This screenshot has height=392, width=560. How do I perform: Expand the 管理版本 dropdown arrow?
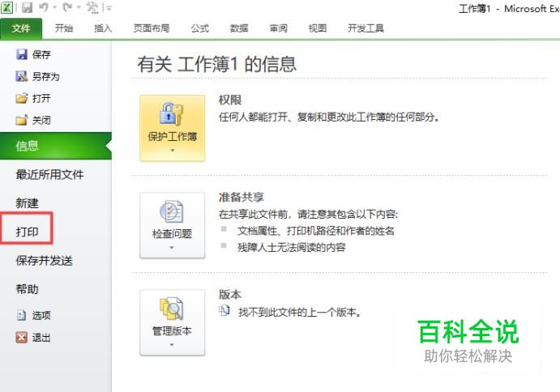(172, 345)
